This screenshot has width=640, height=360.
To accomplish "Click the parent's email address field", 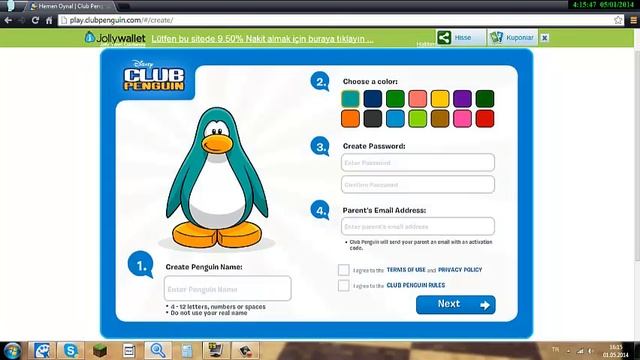I will [x=418, y=226].
